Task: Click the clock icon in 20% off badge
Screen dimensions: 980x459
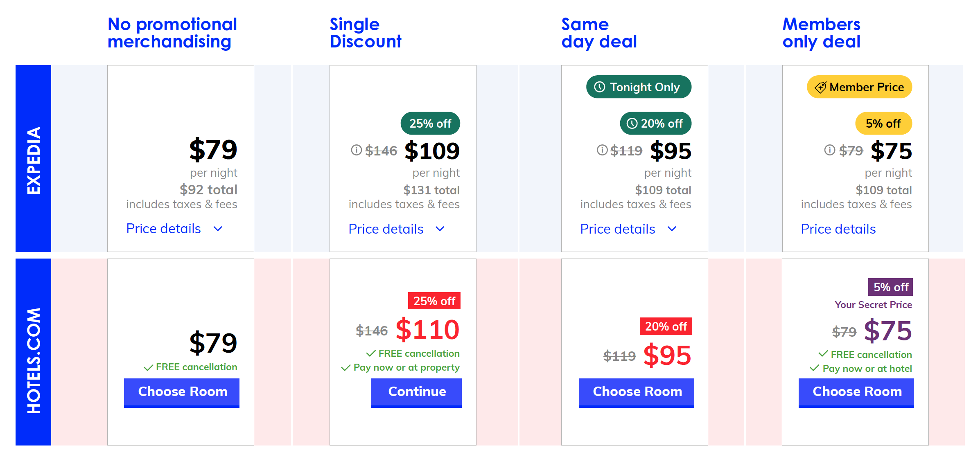Action: 632,124
